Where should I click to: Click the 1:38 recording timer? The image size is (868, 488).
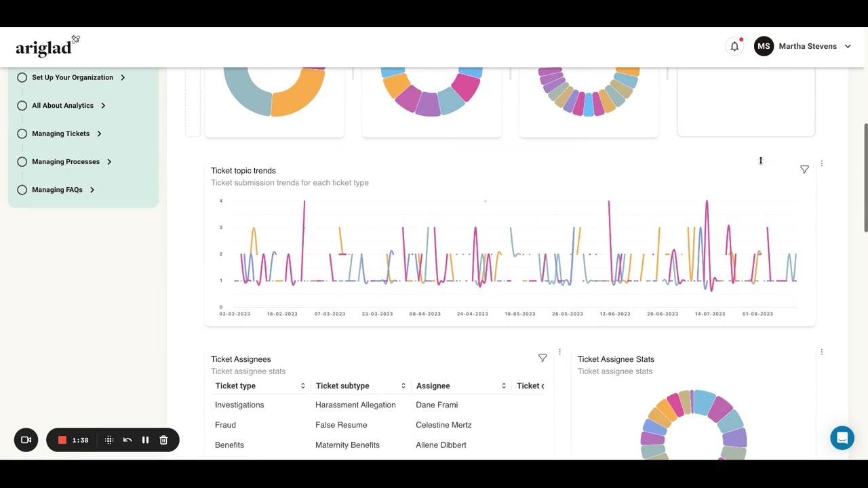[80, 440]
